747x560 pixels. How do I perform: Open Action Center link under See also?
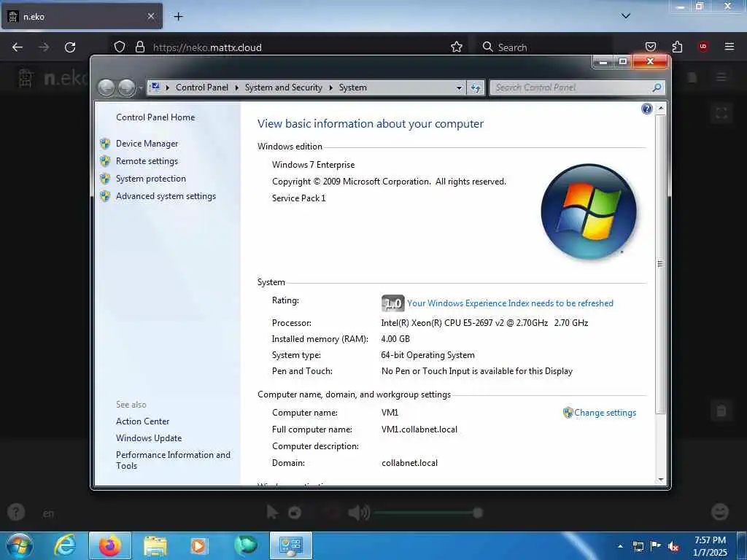(142, 421)
